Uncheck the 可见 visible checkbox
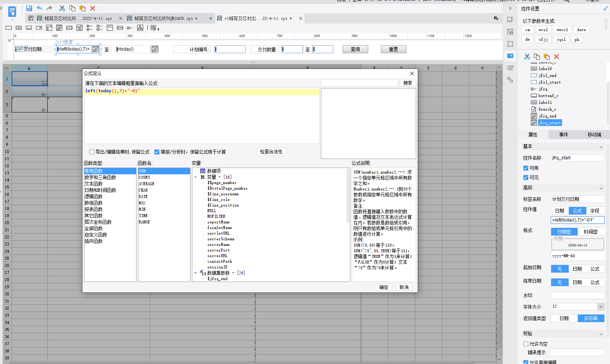 [526, 177]
